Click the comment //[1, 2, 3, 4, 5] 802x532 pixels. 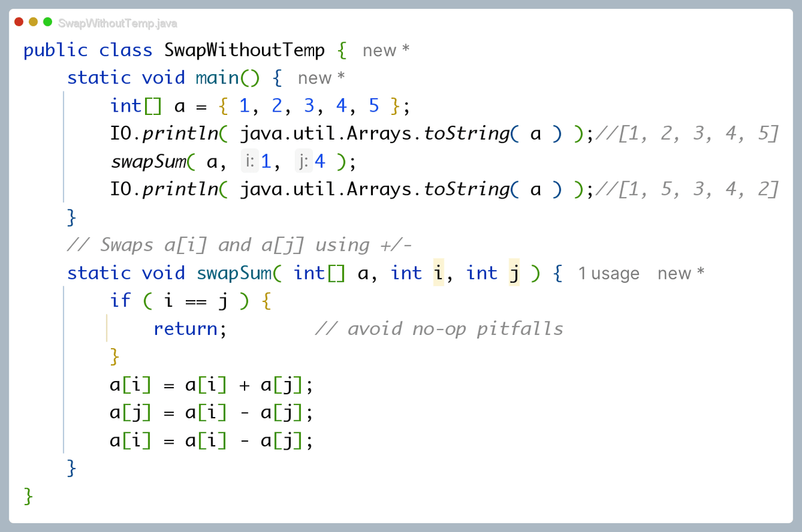tap(686, 134)
